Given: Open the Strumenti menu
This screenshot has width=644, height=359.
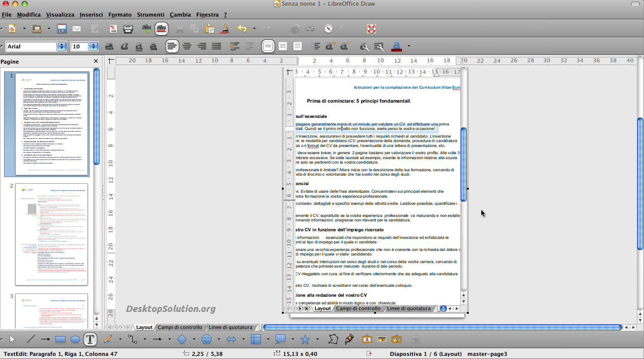Looking at the screenshot, I should click(x=151, y=15).
